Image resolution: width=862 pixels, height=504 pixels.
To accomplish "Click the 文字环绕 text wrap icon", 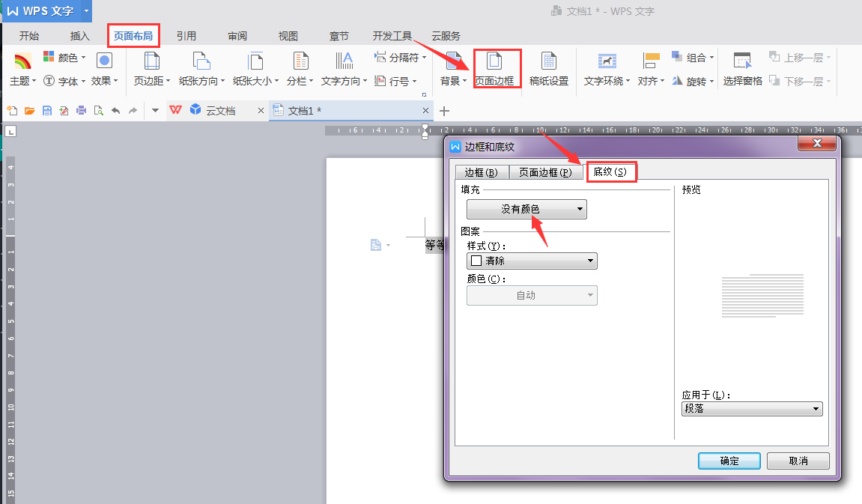I will point(607,61).
